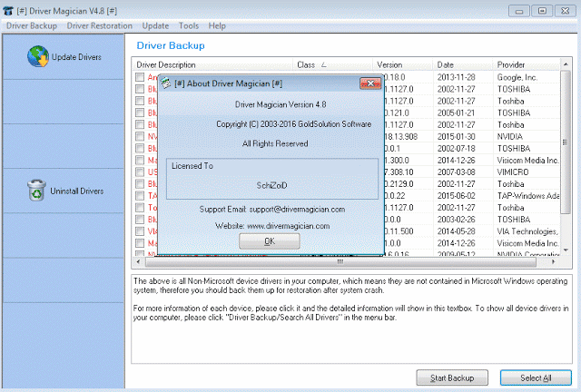581x392 pixels.
Task: Click the TAP-Windows provider cell
Action: pyautogui.click(x=528, y=196)
